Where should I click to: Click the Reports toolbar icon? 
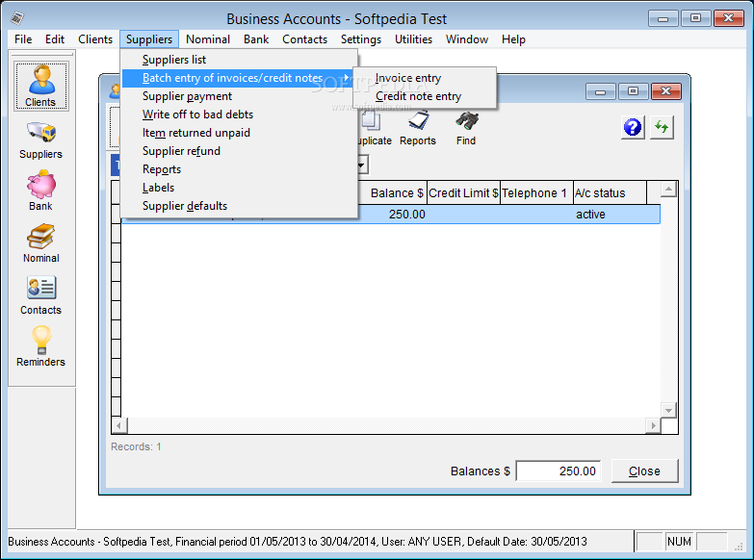pos(417,129)
